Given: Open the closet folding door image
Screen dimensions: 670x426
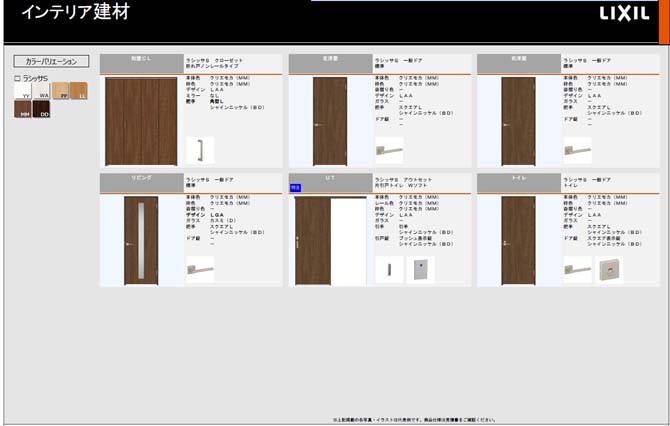Looking at the screenshot, I should tap(141, 121).
